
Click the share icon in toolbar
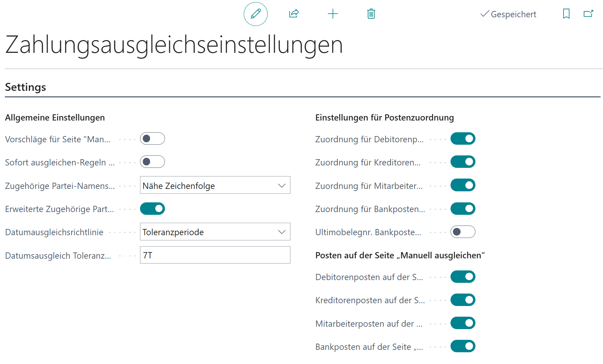click(x=294, y=14)
